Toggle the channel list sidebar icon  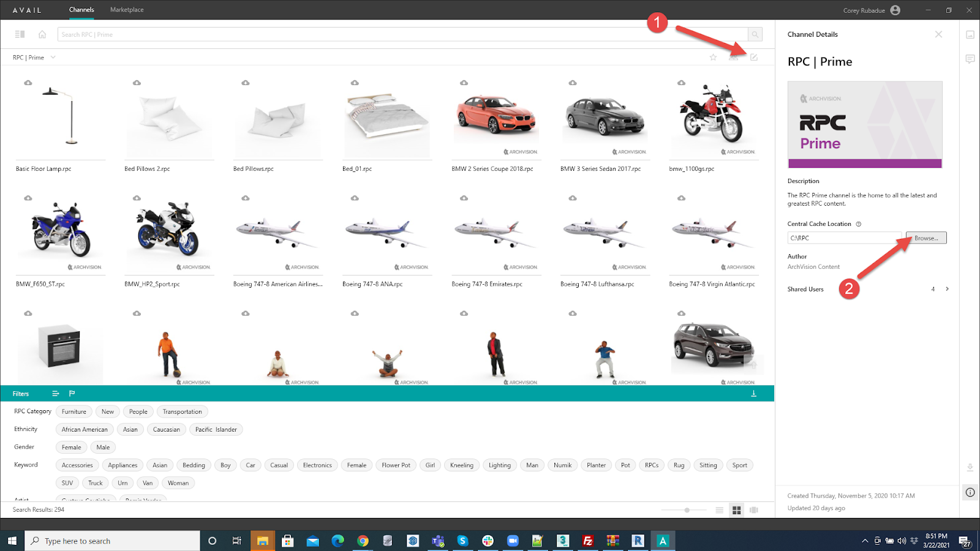[x=20, y=34]
